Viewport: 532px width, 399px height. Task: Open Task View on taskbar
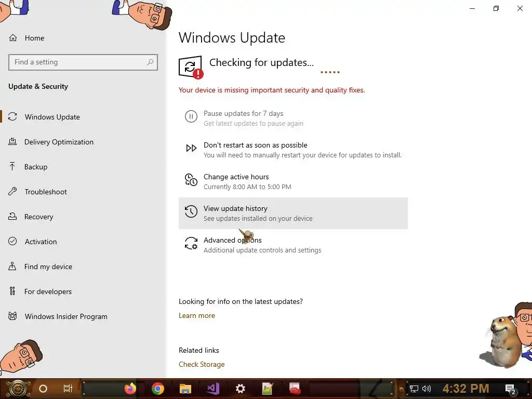click(68, 389)
